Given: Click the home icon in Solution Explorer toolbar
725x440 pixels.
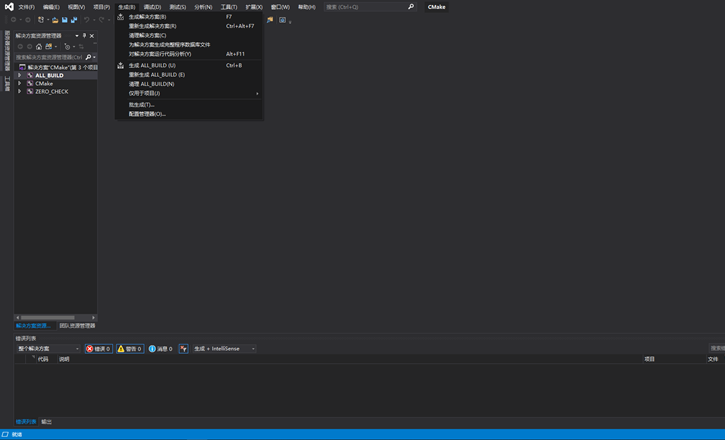Looking at the screenshot, I should pos(39,46).
